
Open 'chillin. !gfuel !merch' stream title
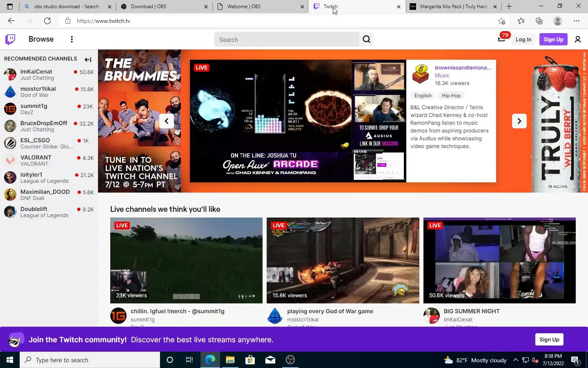point(177,311)
